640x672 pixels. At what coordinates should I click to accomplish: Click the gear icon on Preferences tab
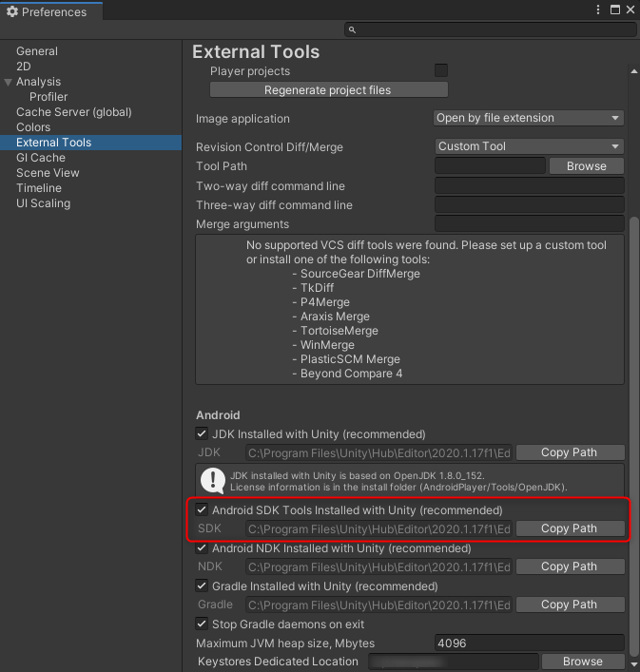click(12, 12)
